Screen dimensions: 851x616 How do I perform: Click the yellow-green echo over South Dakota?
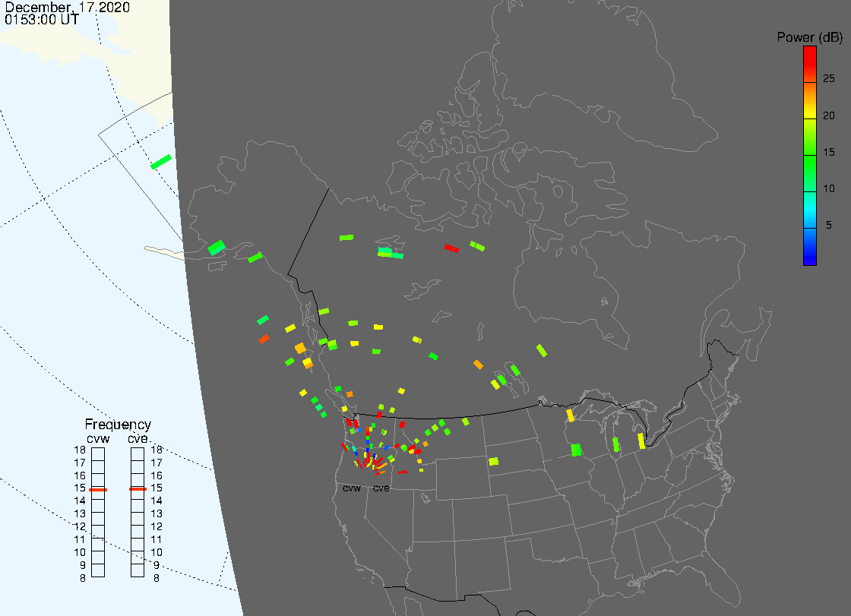click(493, 461)
